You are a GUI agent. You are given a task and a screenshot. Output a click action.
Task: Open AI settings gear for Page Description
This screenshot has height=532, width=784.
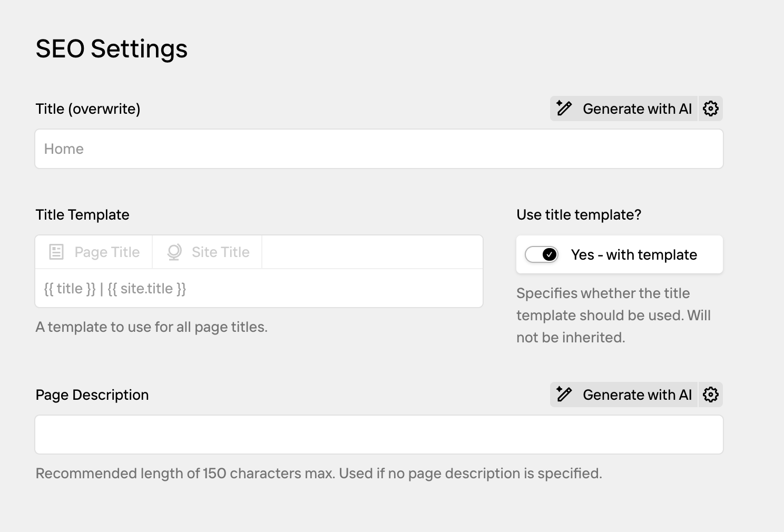coord(711,395)
